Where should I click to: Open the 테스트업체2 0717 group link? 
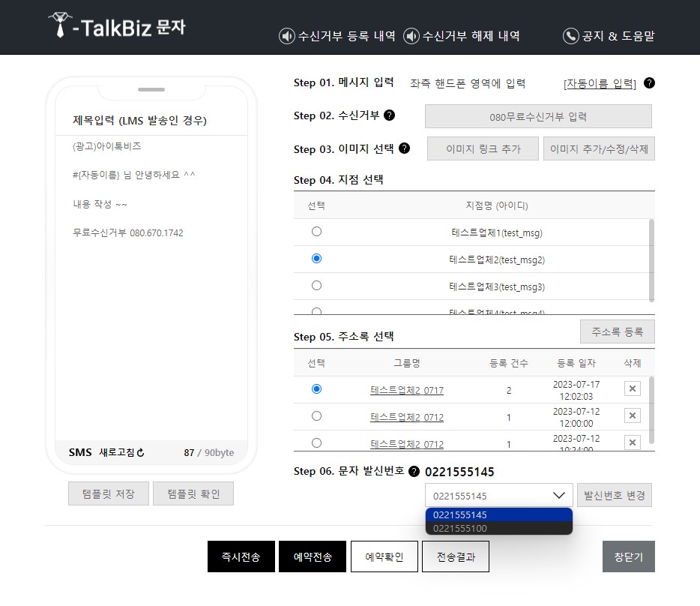(407, 389)
